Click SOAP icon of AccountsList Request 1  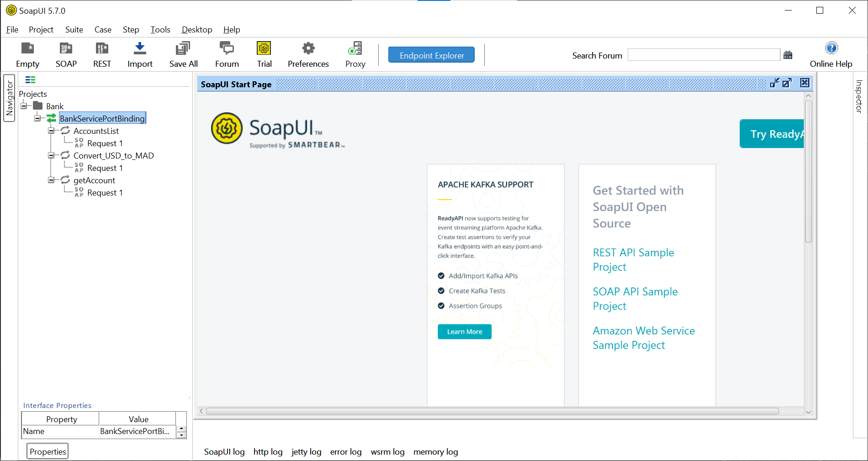[79, 143]
